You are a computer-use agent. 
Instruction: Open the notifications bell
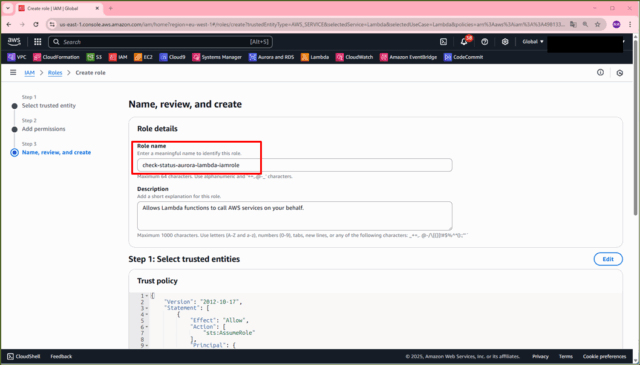(x=464, y=42)
